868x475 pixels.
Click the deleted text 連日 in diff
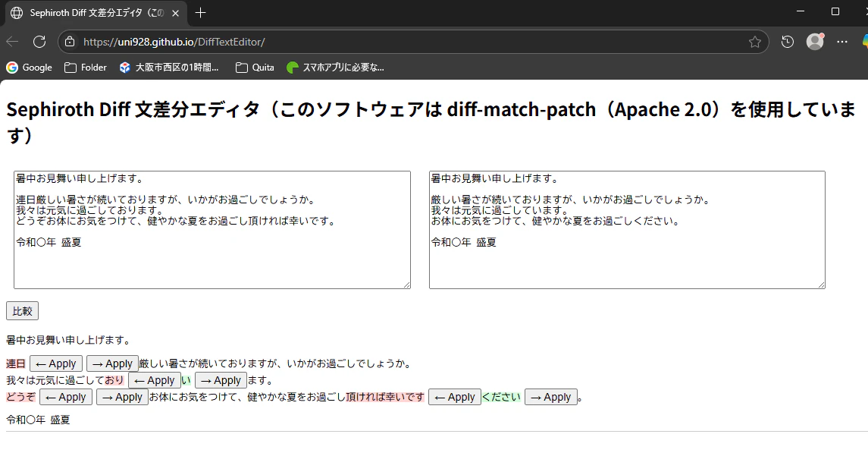pyautogui.click(x=15, y=363)
